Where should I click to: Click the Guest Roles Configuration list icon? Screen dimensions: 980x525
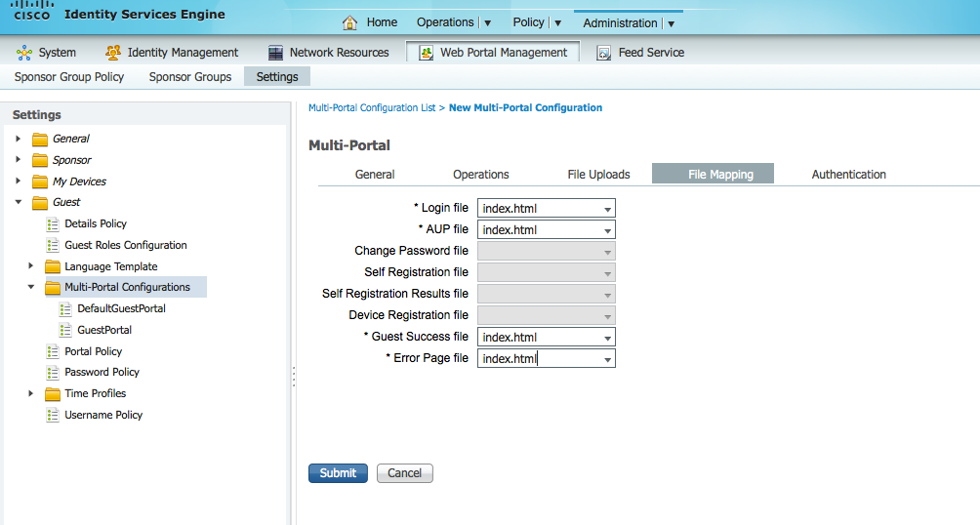[x=53, y=245]
